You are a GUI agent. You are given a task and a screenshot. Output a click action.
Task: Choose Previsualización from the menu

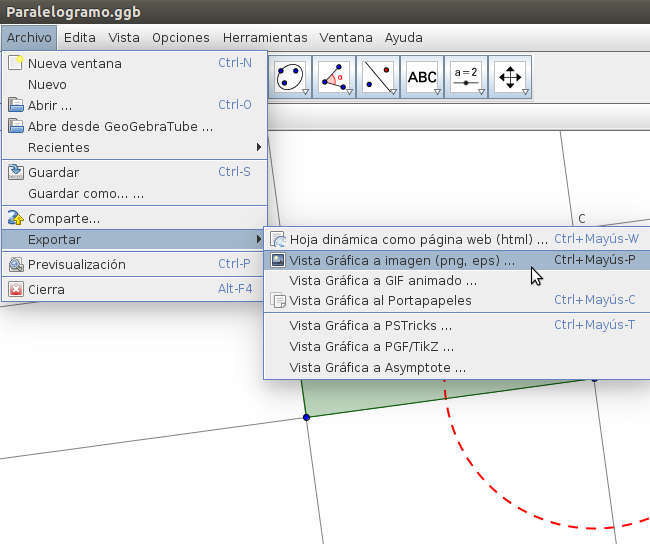point(135,264)
